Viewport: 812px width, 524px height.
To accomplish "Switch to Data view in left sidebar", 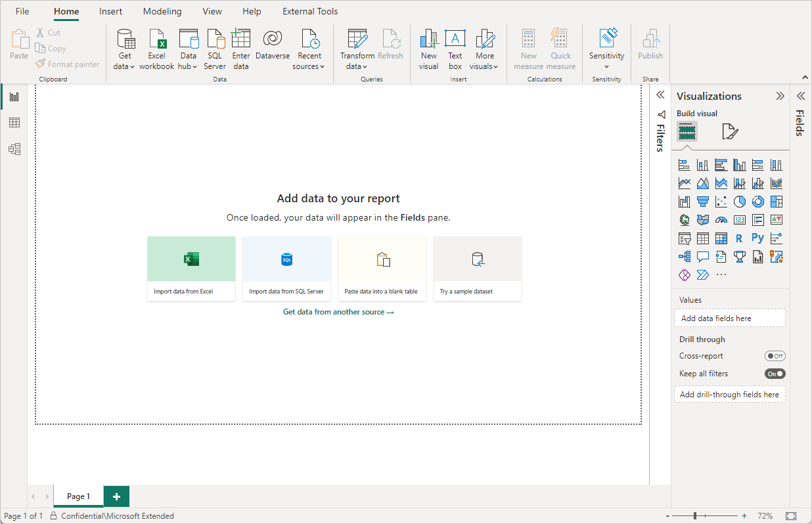I will (x=14, y=123).
